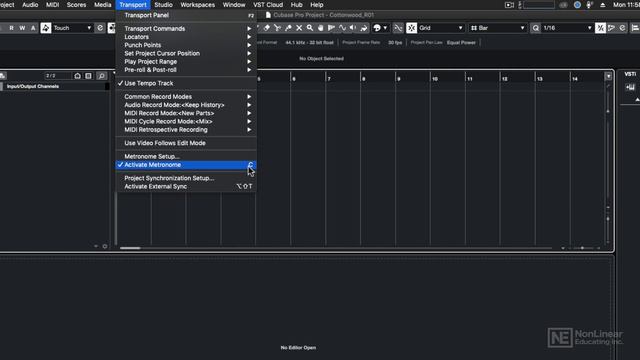Open Metronome Setup dialog

coord(186,157)
